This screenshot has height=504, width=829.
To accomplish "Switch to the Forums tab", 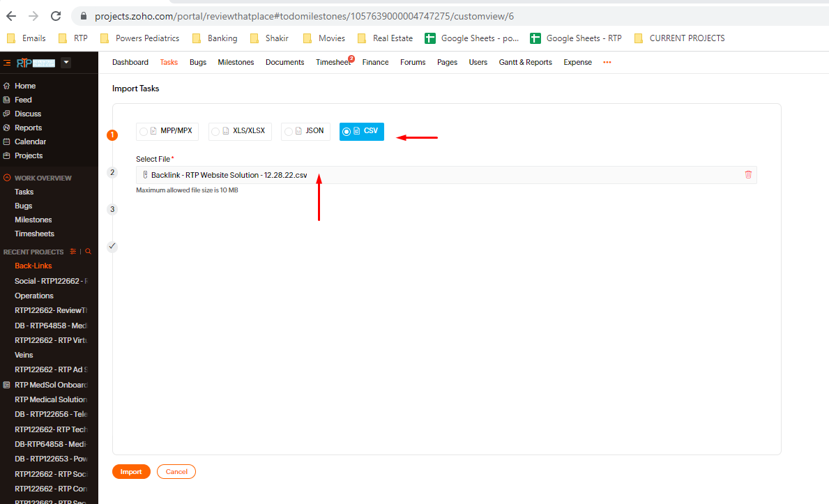I will click(412, 63).
